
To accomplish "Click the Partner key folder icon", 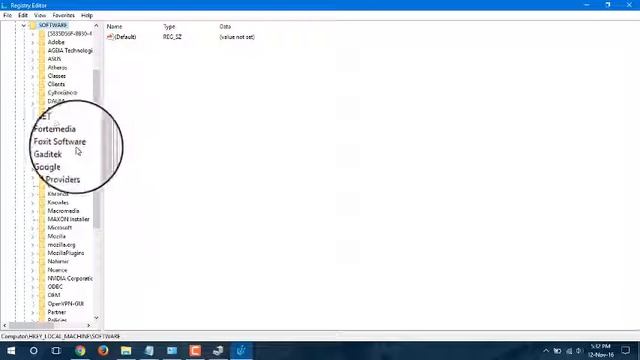I will [42, 312].
